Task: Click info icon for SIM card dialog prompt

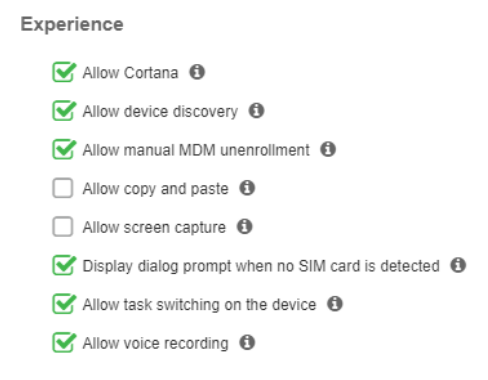Action: [x=458, y=265]
